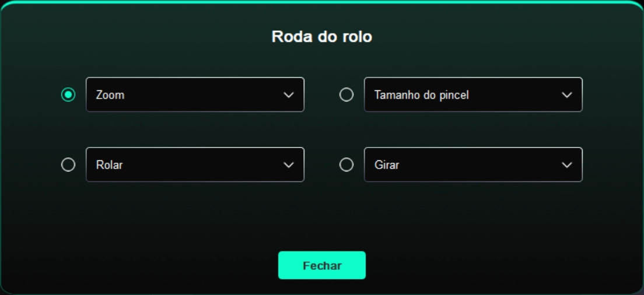Click the "Tamanho do pincel" text label
Image resolution: width=644 pixels, height=295 pixels.
(x=421, y=95)
